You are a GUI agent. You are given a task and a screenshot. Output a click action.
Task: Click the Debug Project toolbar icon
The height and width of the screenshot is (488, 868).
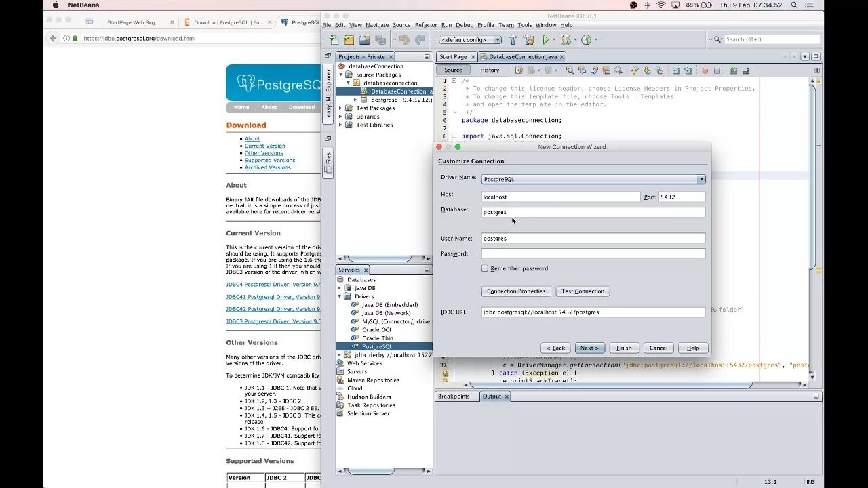(566, 40)
